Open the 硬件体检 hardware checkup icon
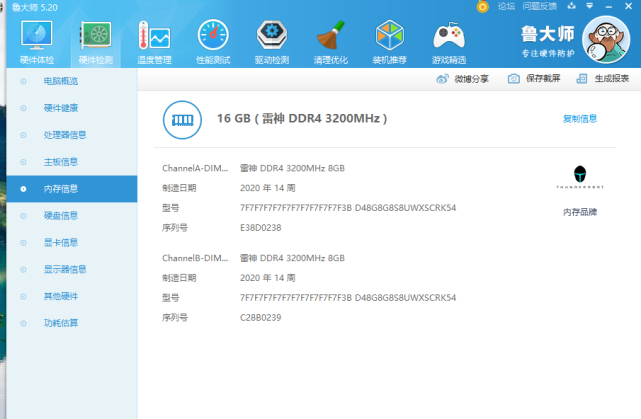 pyautogui.click(x=37, y=43)
